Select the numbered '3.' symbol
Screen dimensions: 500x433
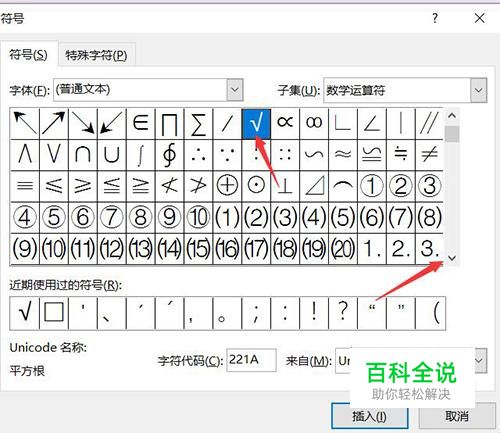[429, 249]
